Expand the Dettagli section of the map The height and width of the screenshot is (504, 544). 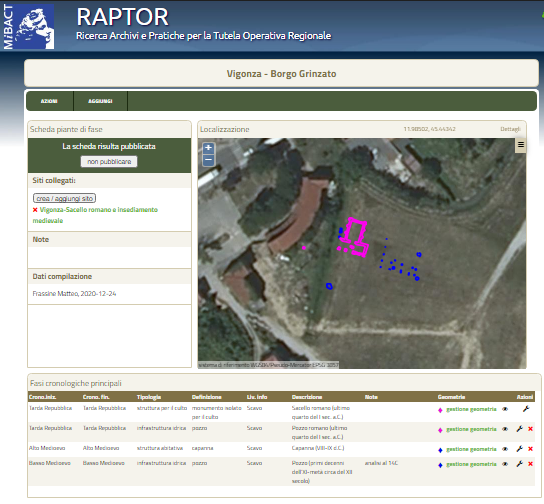pos(510,129)
